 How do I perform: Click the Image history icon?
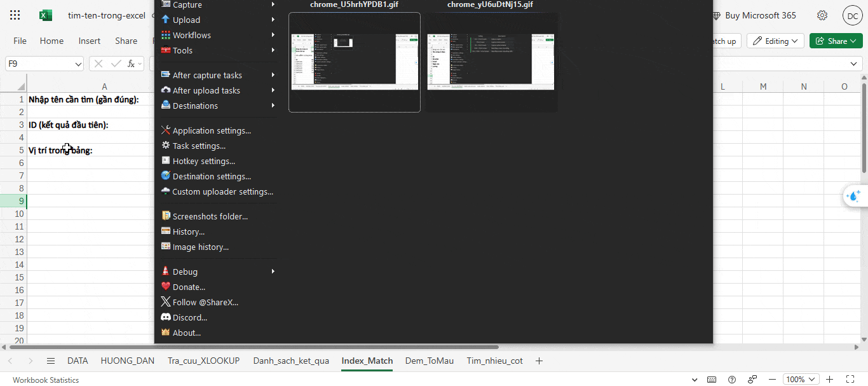(166, 247)
